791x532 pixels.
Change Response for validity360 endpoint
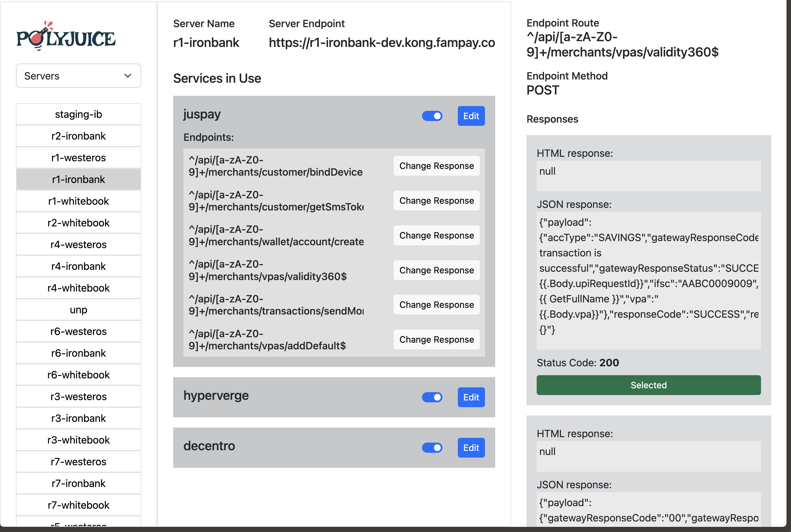[x=436, y=270]
